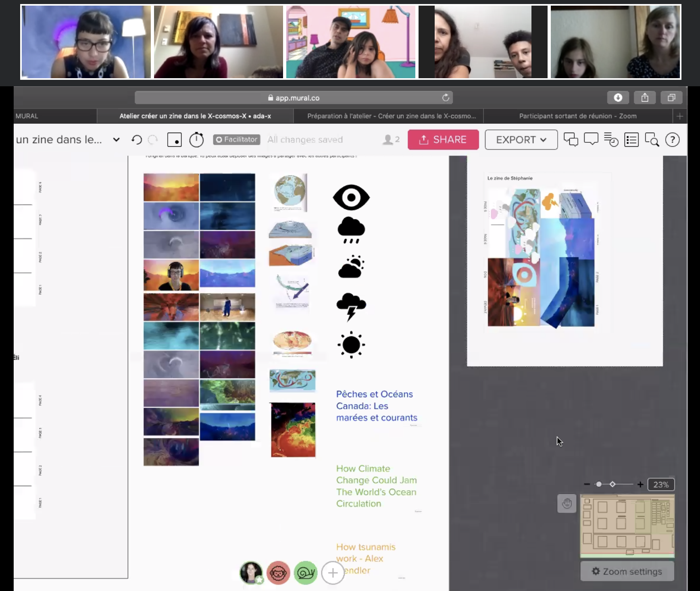700x591 pixels.
Task: Click the hand pan tool button
Action: click(x=567, y=504)
